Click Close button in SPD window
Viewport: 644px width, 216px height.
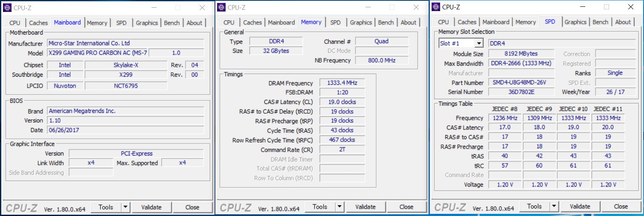(x=621, y=206)
